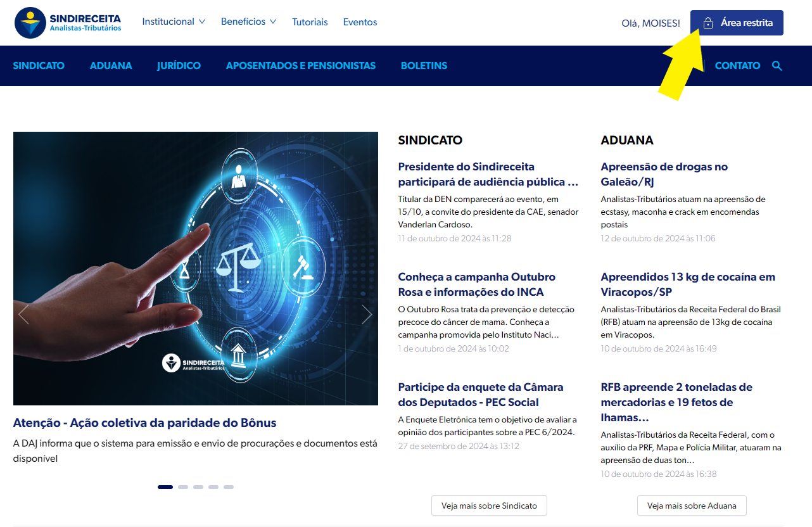Open the Tutoriais menu item

310,22
